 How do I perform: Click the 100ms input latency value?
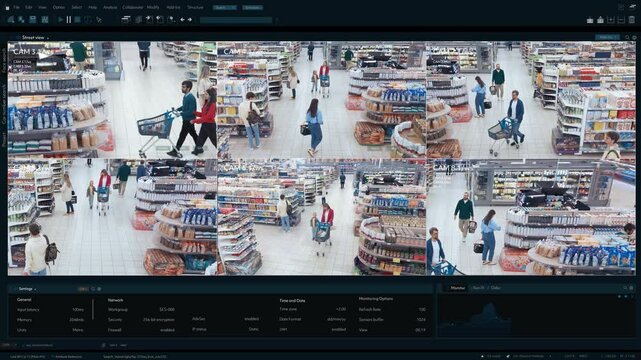point(78,310)
